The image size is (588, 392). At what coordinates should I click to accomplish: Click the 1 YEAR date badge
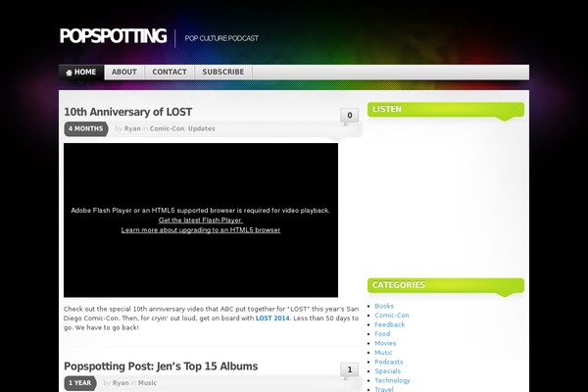tap(80, 383)
